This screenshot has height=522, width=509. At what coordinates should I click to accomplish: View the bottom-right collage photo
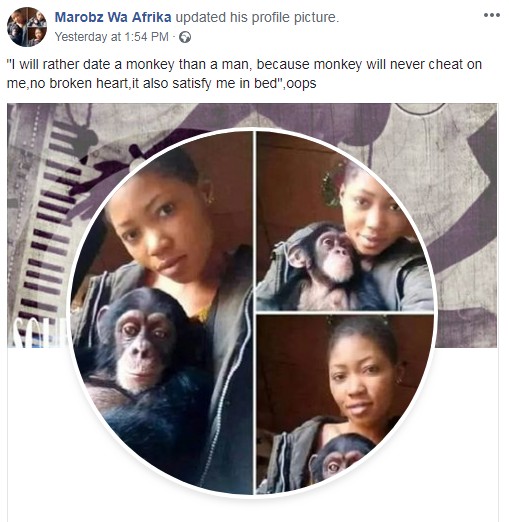[344, 404]
